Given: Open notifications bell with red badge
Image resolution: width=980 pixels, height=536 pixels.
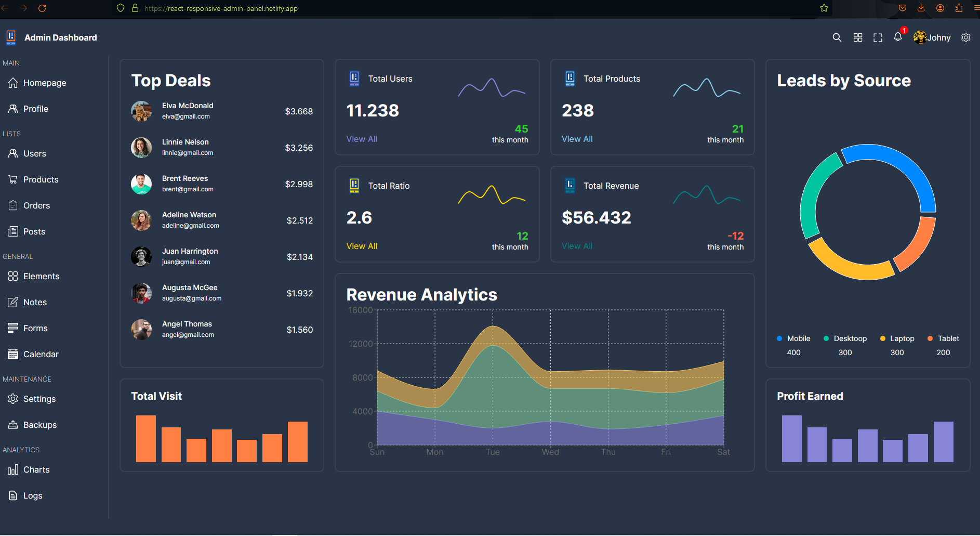Looking at the screenshot, I should point(898,37).
